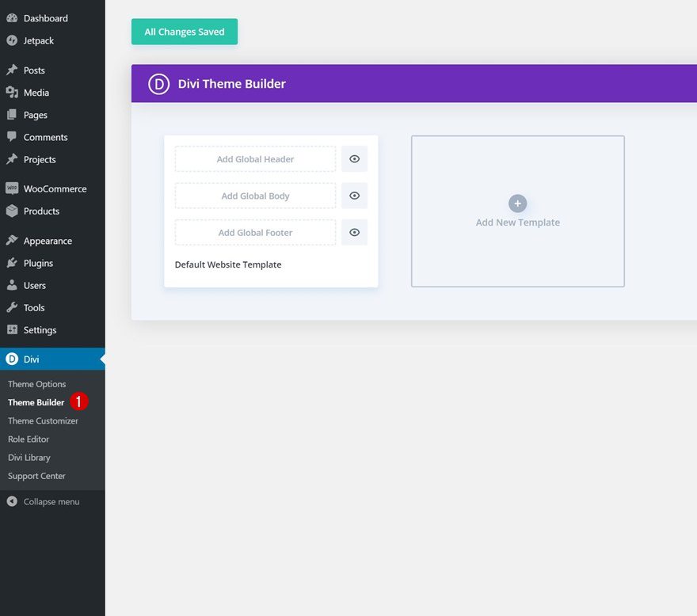Click the plus icon to add a new template
Screen dimensions: 697x616
pyautogui.click(x=517, y=203)
